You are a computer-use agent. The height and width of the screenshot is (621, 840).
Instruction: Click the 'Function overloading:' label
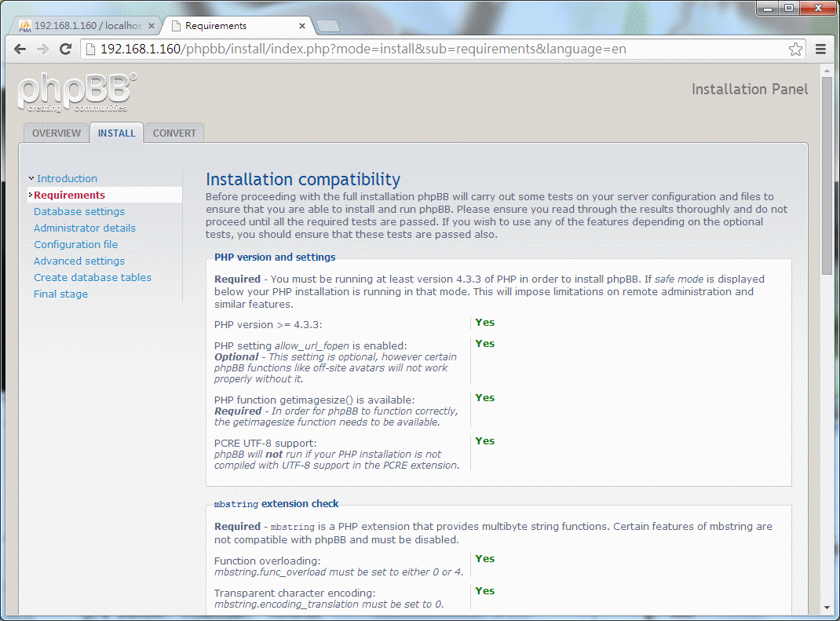(x=268, y=561)
